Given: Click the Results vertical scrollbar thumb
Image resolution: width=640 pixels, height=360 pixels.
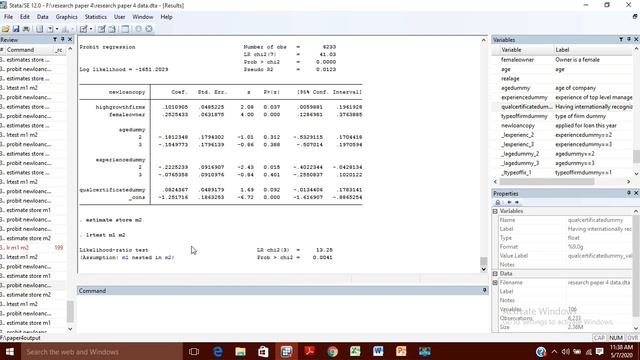Looking at the screenshot, I should [x=484, y=261].
